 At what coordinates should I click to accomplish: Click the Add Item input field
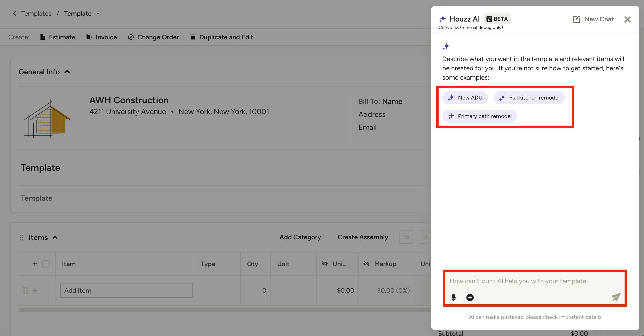[x=126, y=290]
